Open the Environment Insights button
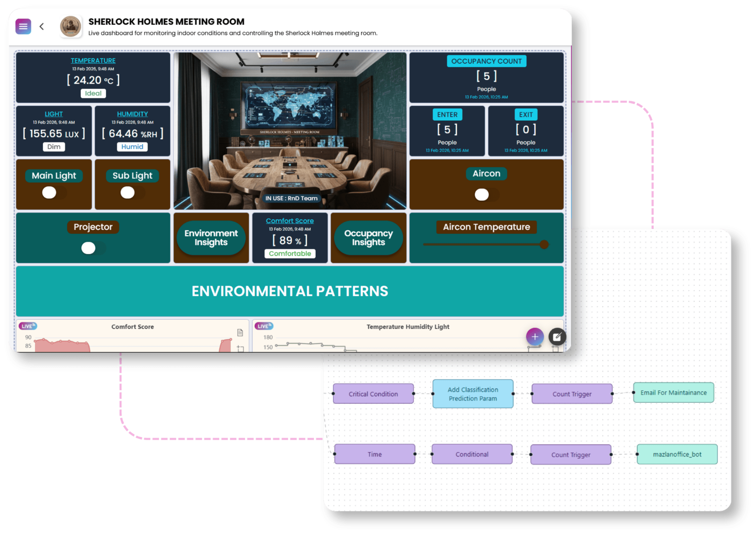Viewport: 756px width, 535px height. click(x=211, y=238)
